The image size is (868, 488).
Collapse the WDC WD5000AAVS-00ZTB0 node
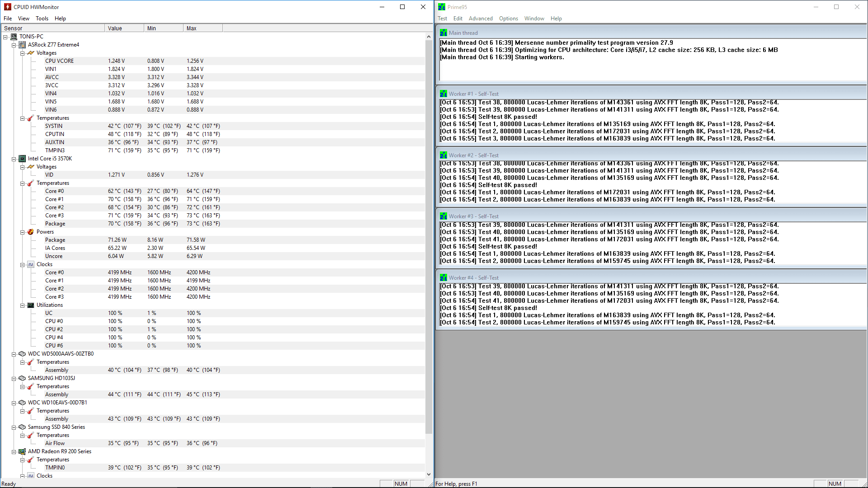14,354
